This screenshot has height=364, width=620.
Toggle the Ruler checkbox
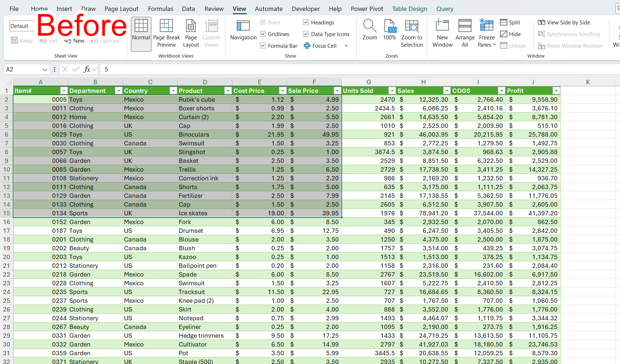(263, 23)
